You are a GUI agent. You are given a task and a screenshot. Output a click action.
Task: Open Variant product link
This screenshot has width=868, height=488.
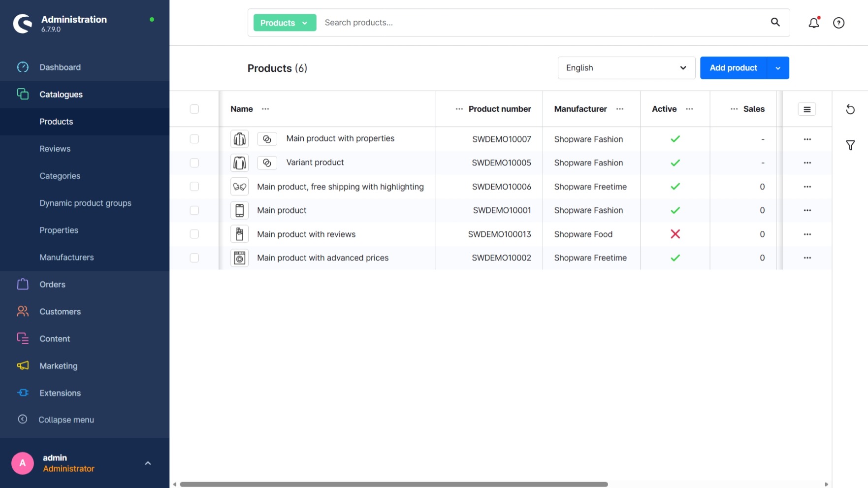[x=315, y=163]
